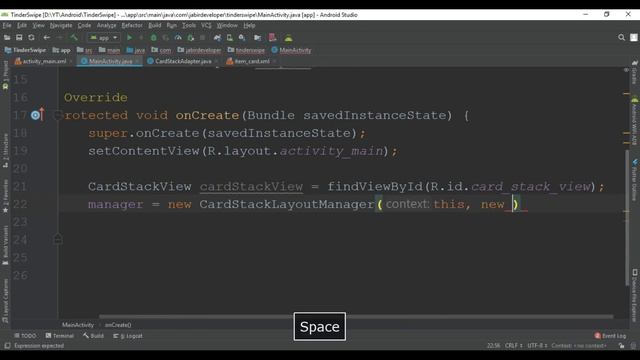Click the green hammer Make Project icon
The width and height of the screenshot is (640, 360).
pos(74,38)
